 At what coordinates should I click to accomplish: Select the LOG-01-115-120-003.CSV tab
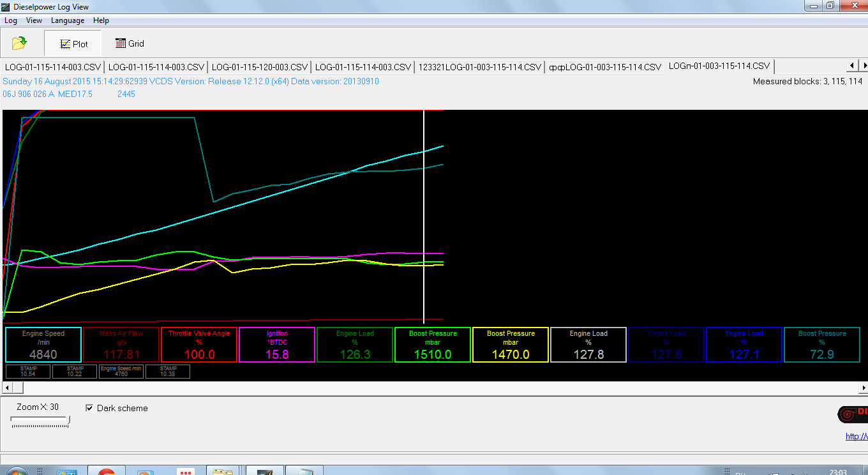(259, 66)
